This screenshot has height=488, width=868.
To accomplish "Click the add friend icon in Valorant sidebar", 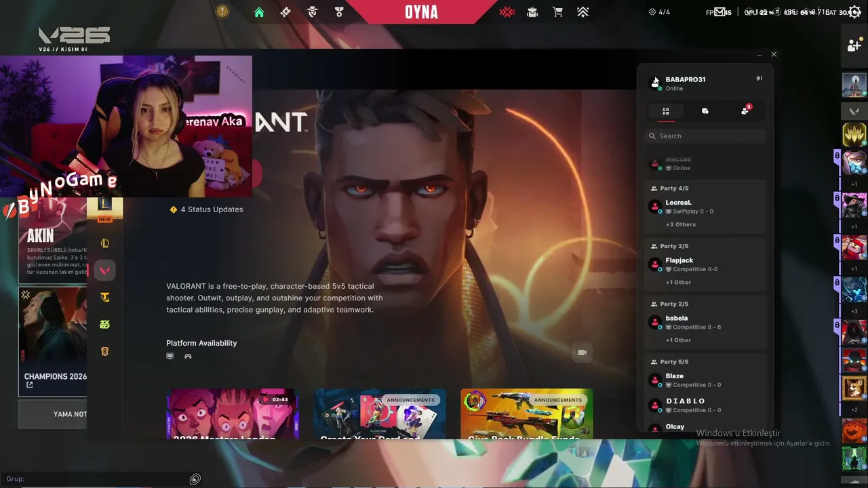I will point(854,45).
